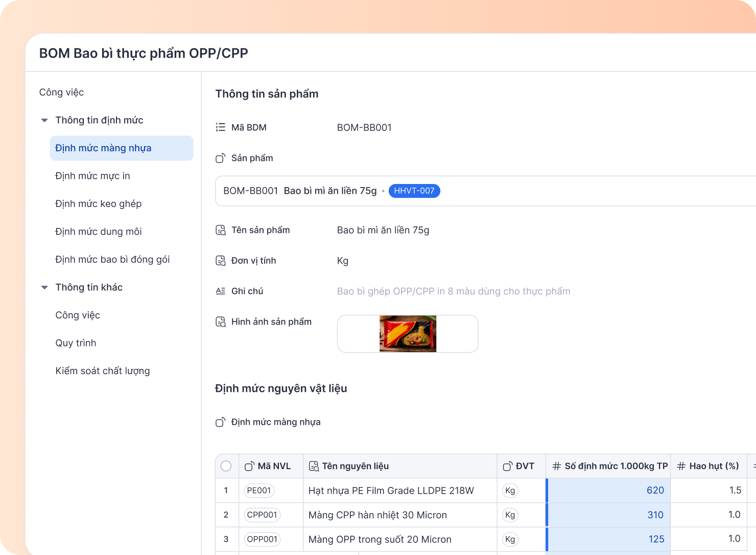Toggle the select-all circle in table header
Viewport: 756px width, 555px height.
226,466
